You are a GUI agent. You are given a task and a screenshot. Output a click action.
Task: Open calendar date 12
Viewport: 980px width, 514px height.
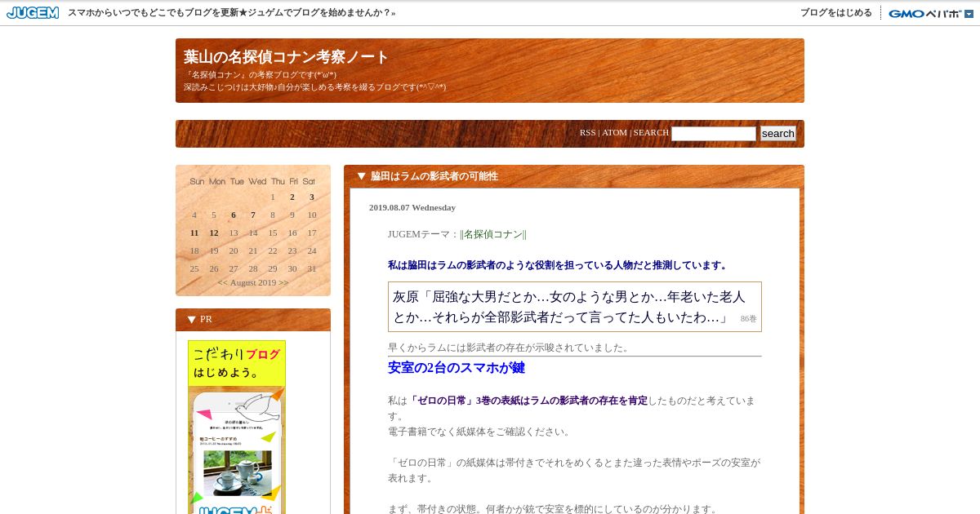coord(214,233)
